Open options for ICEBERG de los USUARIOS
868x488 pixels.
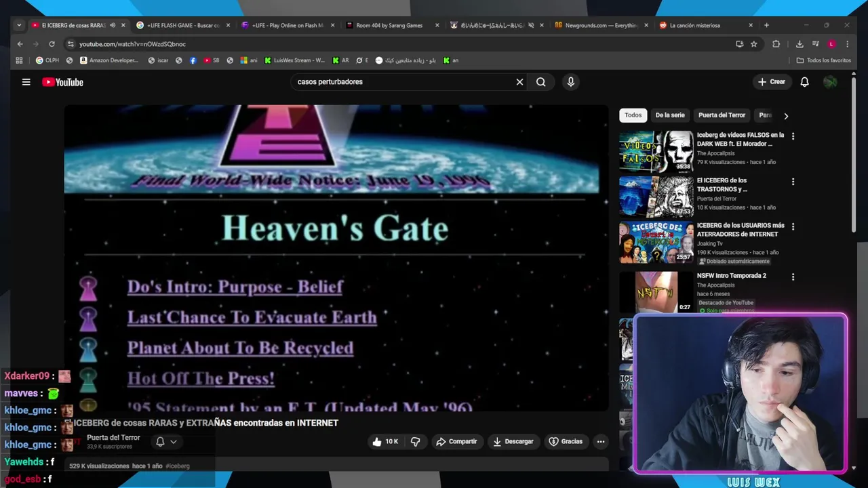pos(793,226)
